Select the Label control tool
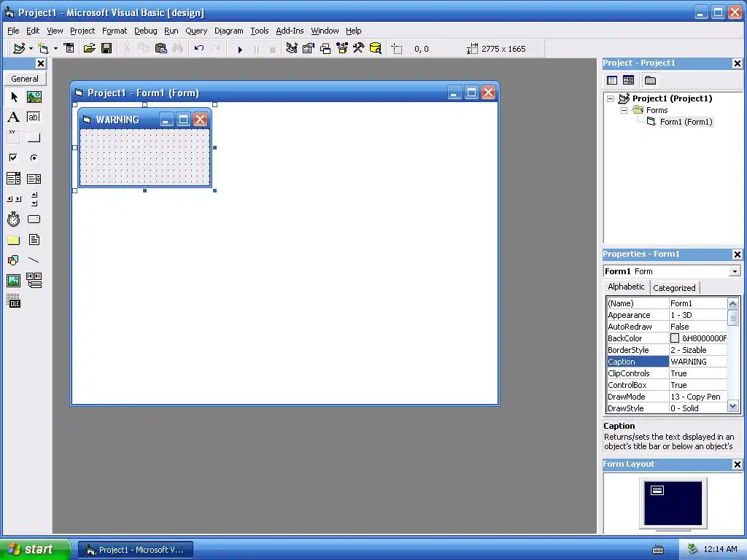Viewport: 747px width, 560px height. coord(14,117)
